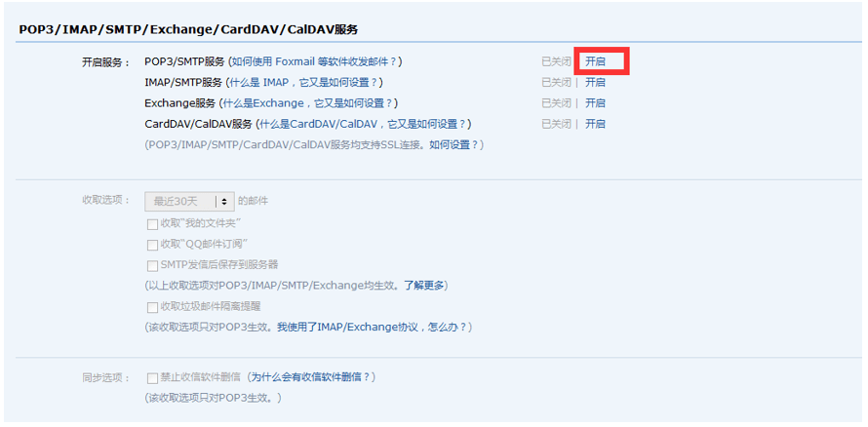This screenshot has height=427, width=868.
Task: Click the 已关闭 status for POP3/SMTP
Action: point(556,61)
